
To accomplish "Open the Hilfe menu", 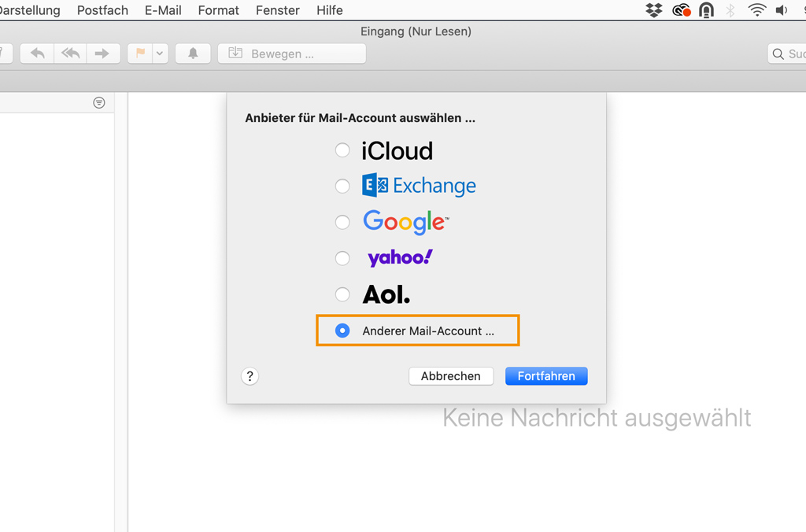I will point(330,10).
